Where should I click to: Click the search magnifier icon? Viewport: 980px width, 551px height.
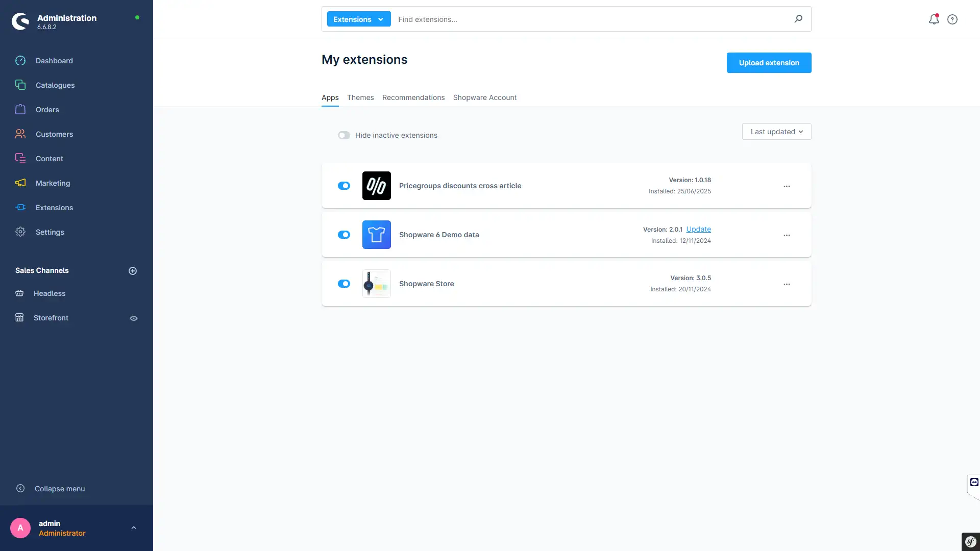[798, 19]
